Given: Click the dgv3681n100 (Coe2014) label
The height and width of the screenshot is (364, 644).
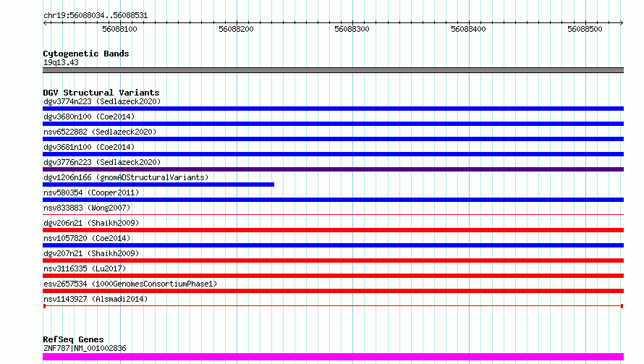Looking at the screenshot, I should pos(89,147).
